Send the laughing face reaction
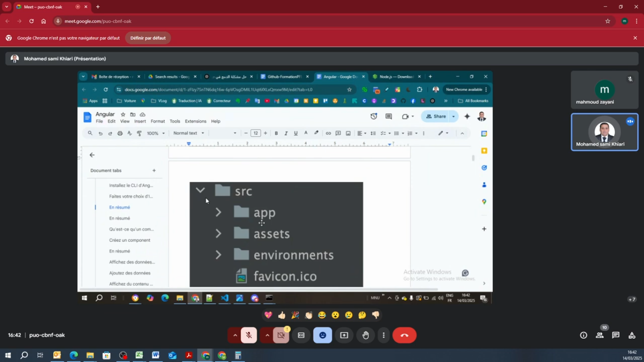Image resolution: width=644 pixels, height=362 pixels. pyautogui.click(x=322, y=315)
